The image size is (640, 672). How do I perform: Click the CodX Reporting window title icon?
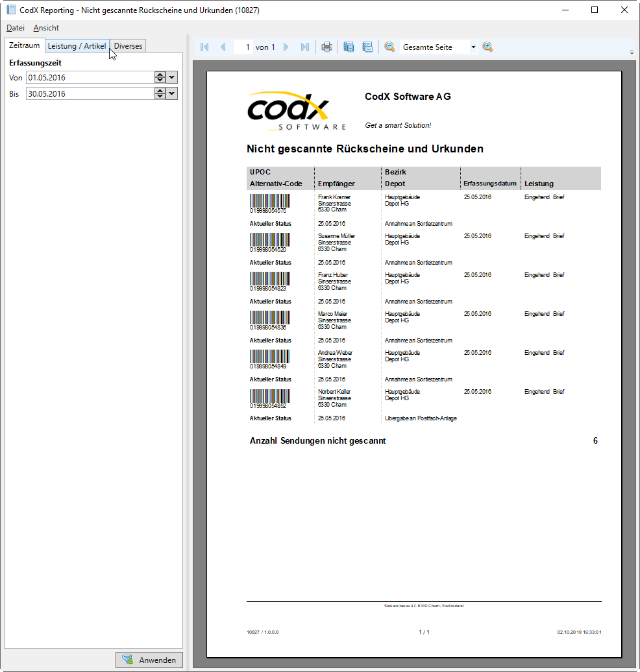[11, 10]
